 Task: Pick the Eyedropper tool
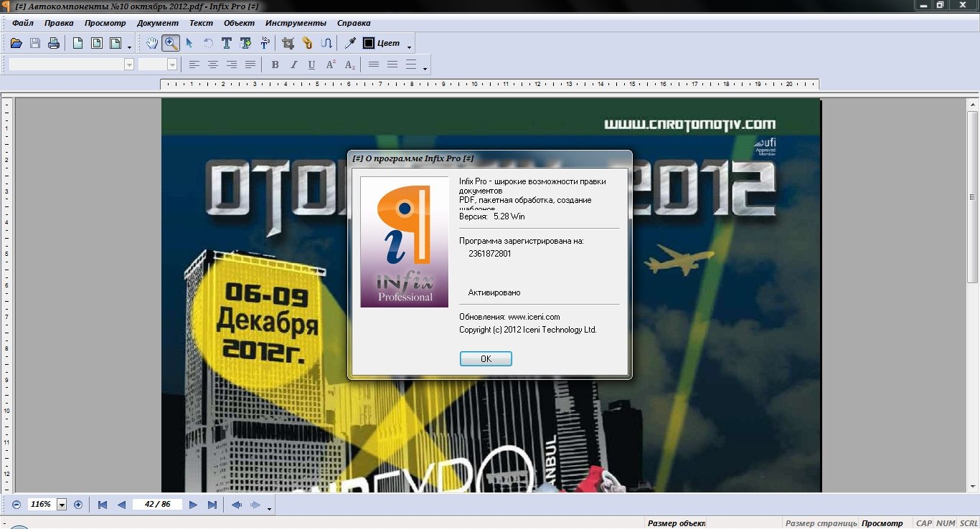click(x=350, y=43)
